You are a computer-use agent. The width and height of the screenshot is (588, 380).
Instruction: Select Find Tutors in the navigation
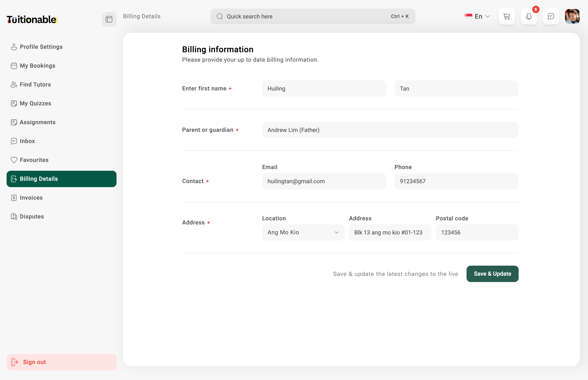pyautogui.click(x=35, y=84)
